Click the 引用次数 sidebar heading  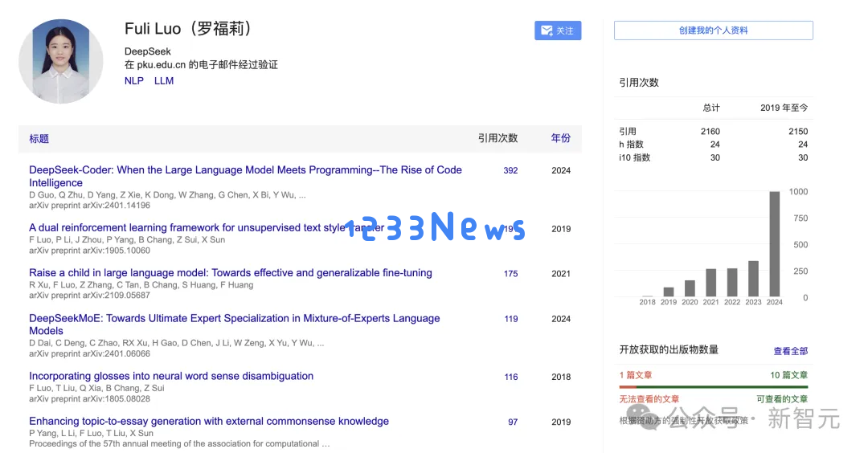point(639,83)
